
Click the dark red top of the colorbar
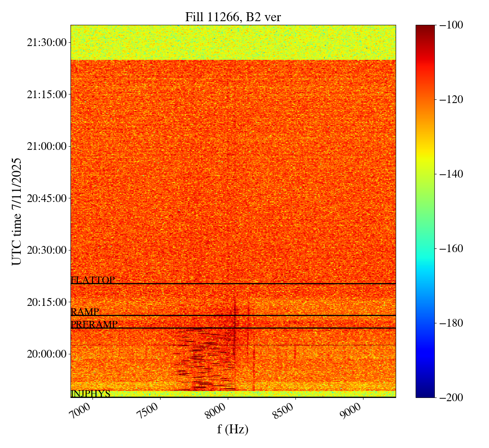(x=425, y=28)
